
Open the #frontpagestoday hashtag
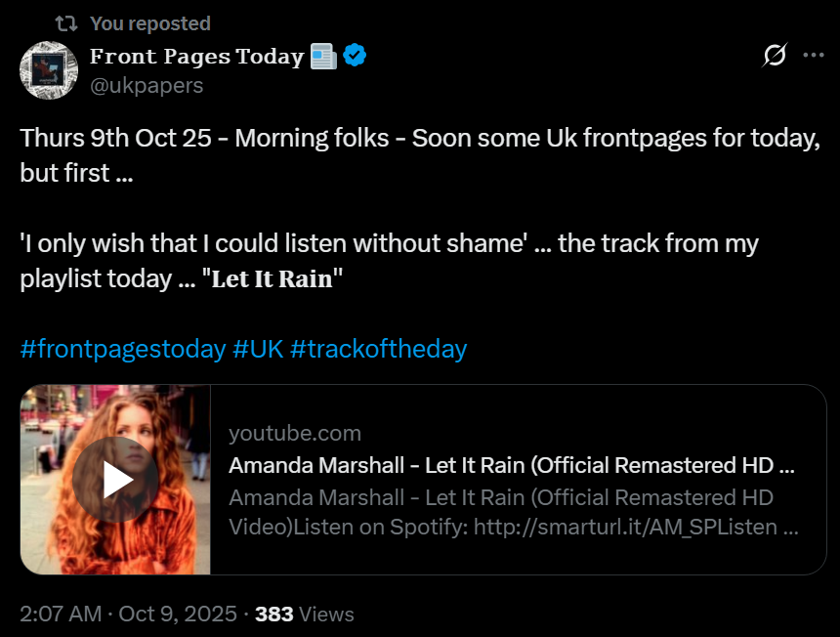pyautogui.click(x=123, y=348)
